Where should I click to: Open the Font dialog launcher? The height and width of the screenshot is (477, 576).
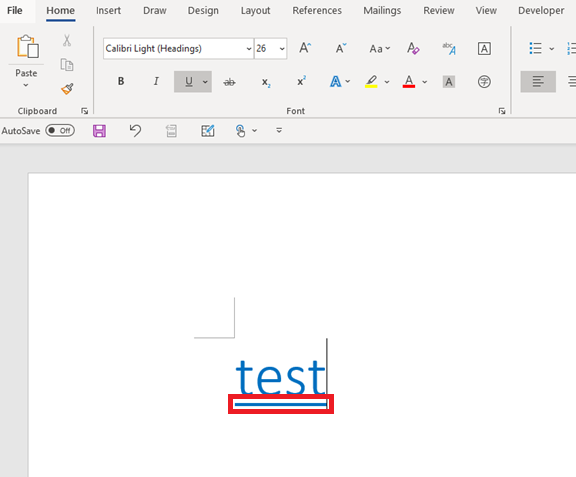[502, 111]
